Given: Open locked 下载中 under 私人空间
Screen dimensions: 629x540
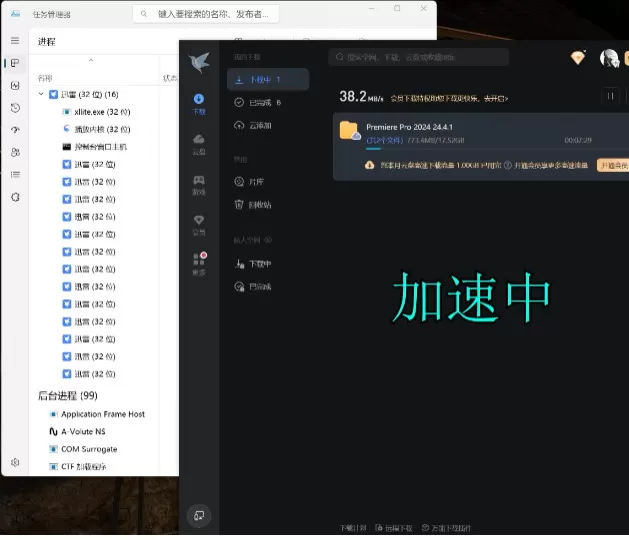Looking at the screenshot, I should [x=268, y=264].
